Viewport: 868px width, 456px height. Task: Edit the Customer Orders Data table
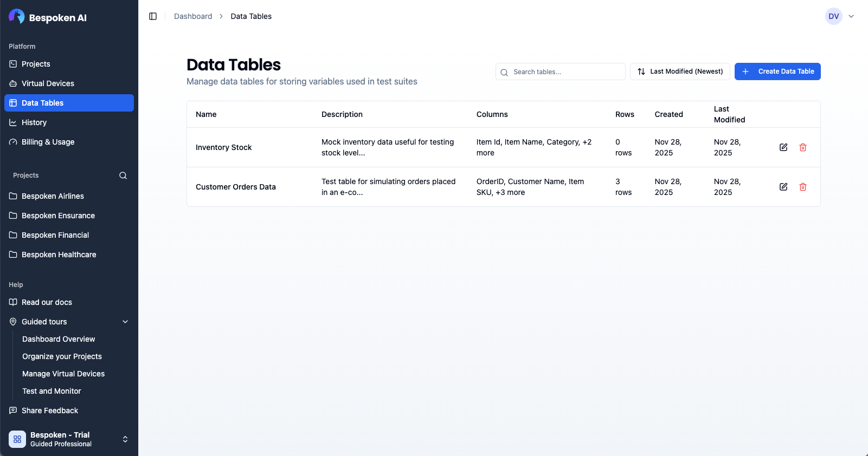783,187
